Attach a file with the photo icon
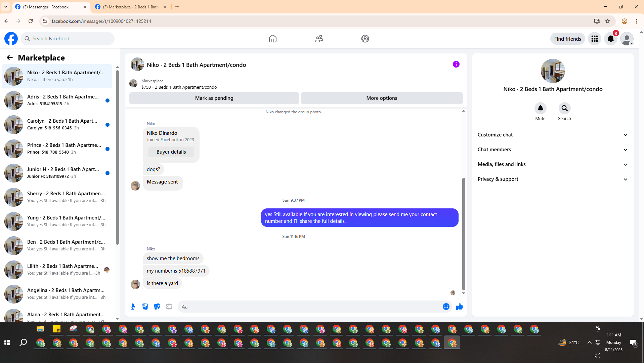The image size is (644, 363). click(x=145, y=307)
